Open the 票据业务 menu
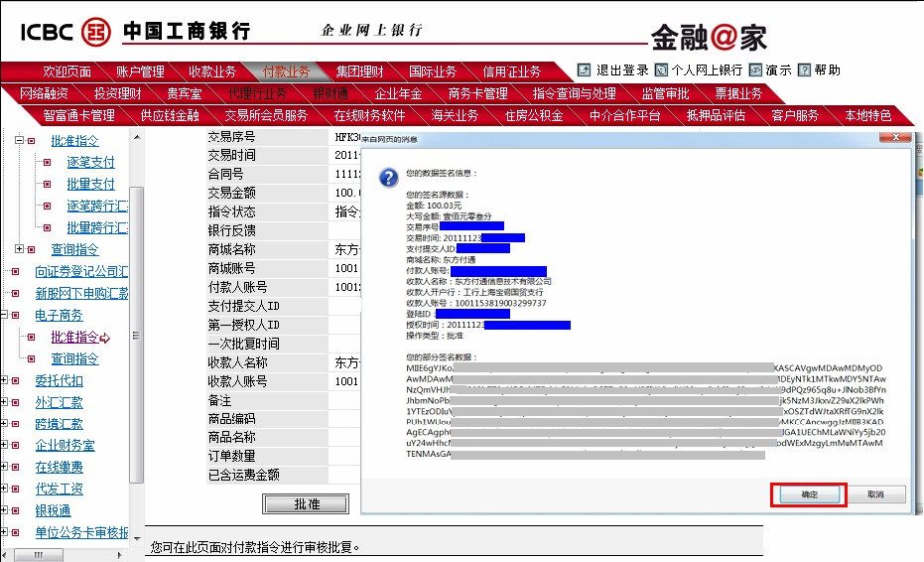The image size is (924, 562). point(738,93)
